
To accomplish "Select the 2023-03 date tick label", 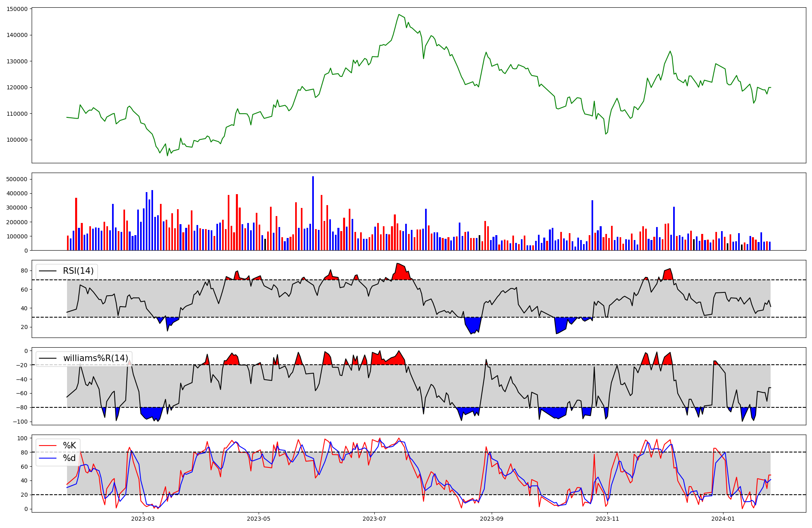I will (143, 519).
